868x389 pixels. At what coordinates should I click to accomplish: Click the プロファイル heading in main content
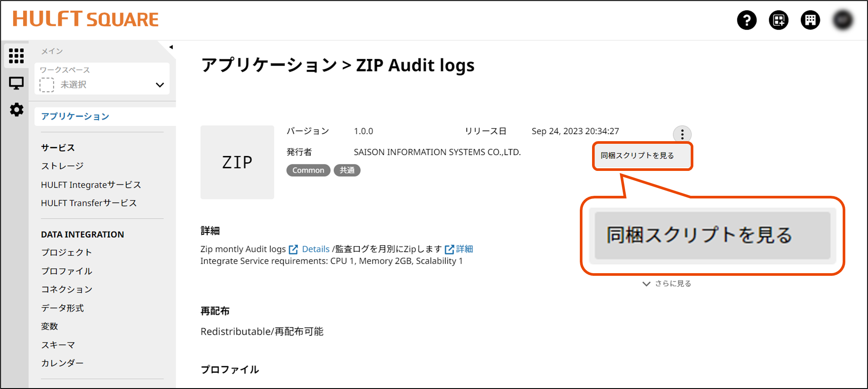coord(230,370)
